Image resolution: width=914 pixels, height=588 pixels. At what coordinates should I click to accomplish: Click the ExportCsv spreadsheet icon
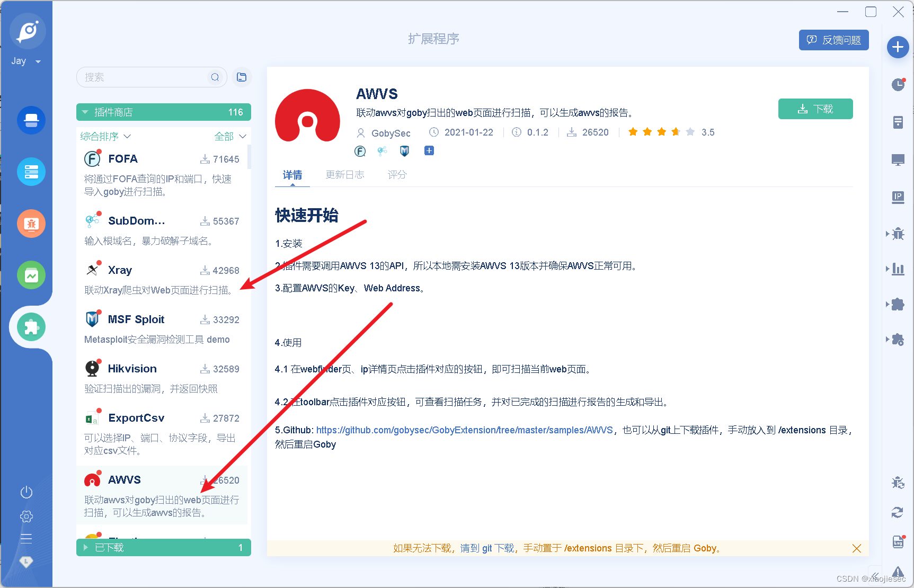point(92,418)
